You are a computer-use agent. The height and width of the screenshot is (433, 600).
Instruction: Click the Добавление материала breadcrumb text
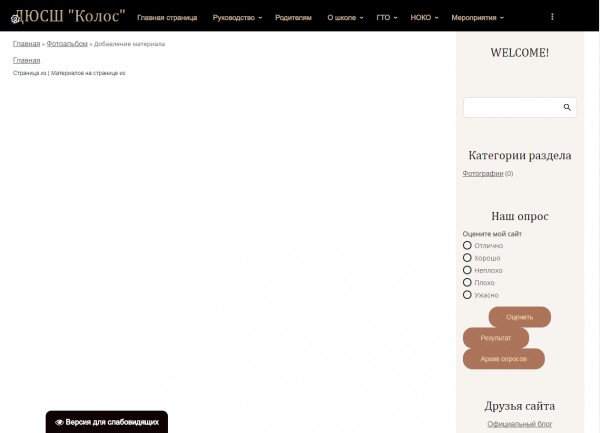pos(129,44)
